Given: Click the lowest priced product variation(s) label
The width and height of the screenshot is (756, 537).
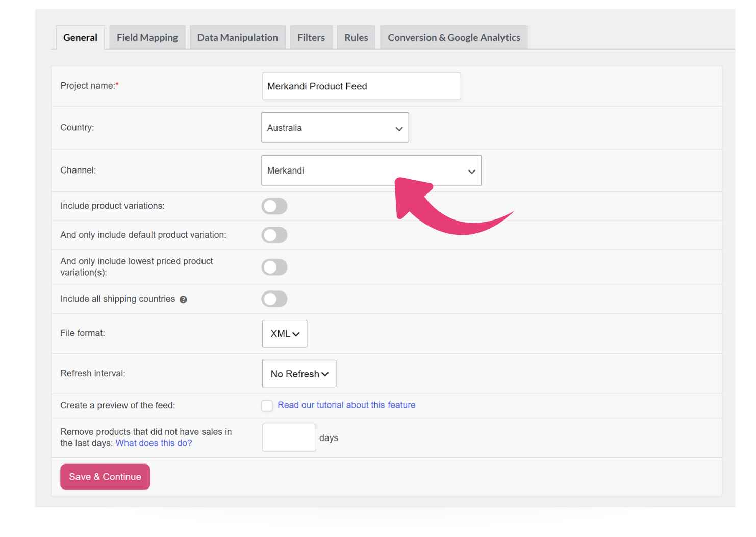Looking at the screenshot, I should [137, 267].
